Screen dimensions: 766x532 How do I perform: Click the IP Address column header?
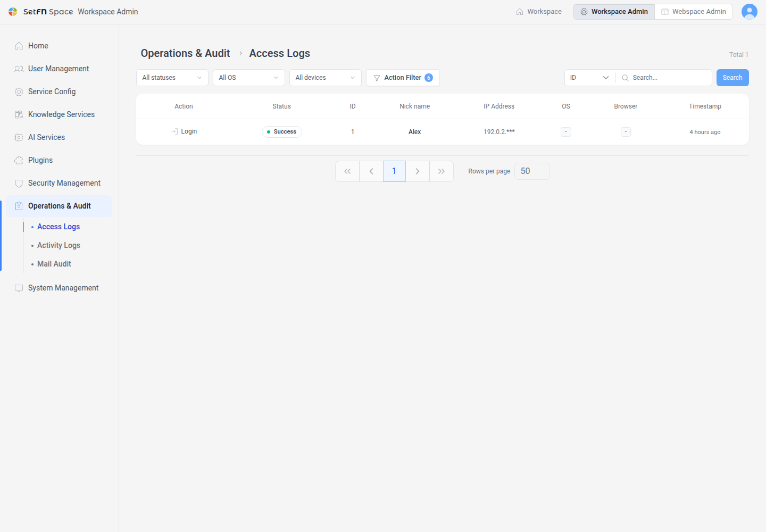[499, 106]
